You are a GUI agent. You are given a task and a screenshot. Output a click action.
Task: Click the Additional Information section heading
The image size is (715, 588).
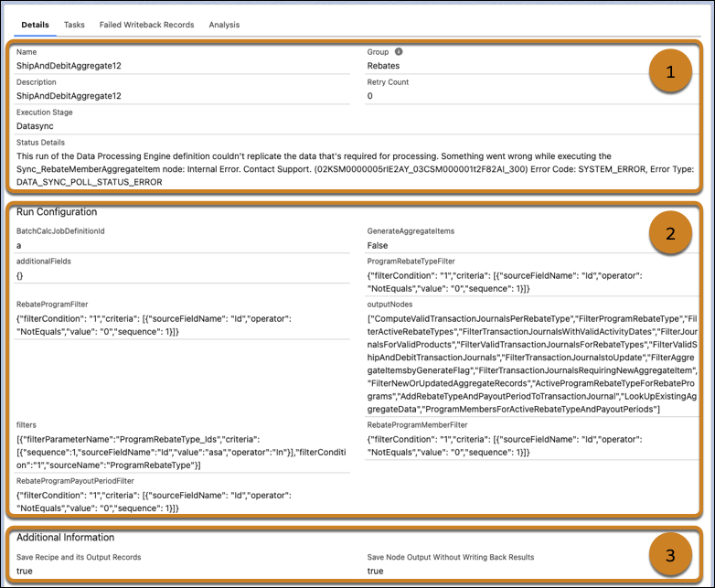pyautogui.click(x=65, y=538)
